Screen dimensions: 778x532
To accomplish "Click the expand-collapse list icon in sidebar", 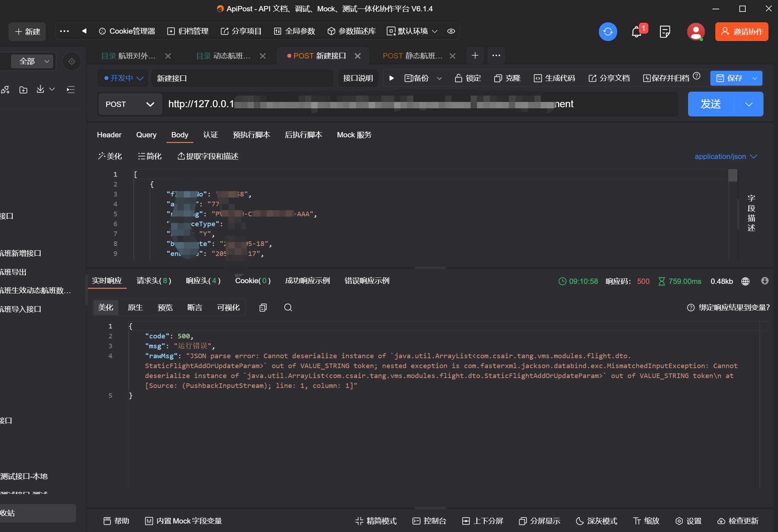I will coord(71,90).
